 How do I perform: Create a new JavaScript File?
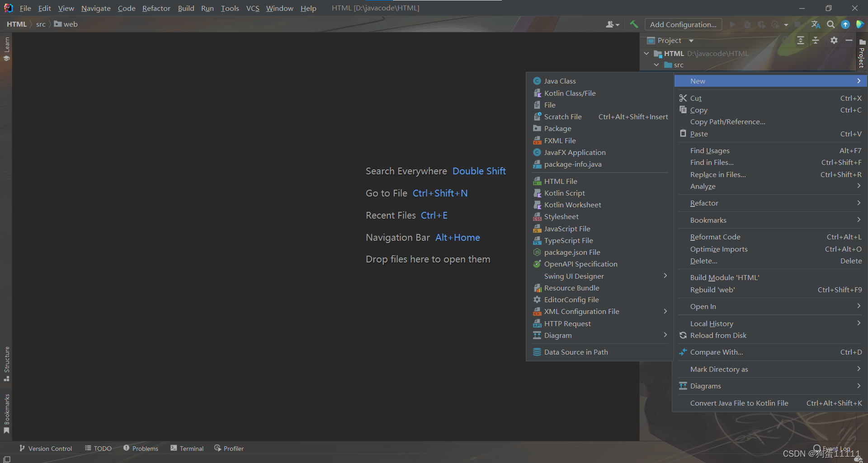[600, 229]
